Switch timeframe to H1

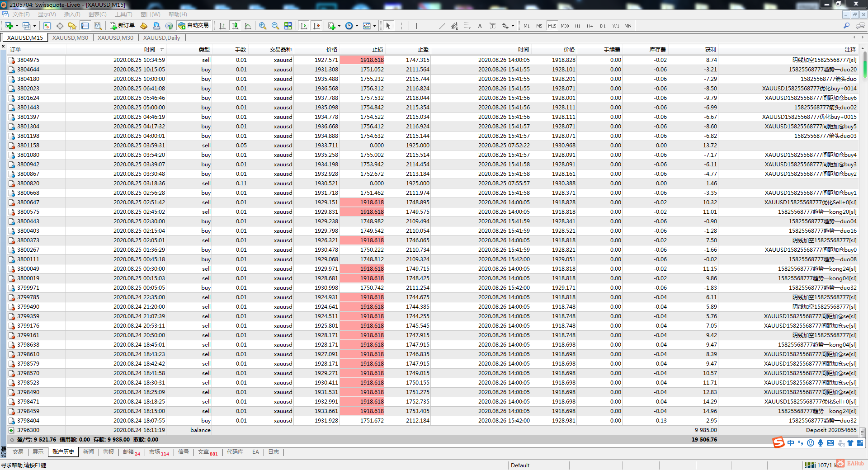(x=577, y=26)
